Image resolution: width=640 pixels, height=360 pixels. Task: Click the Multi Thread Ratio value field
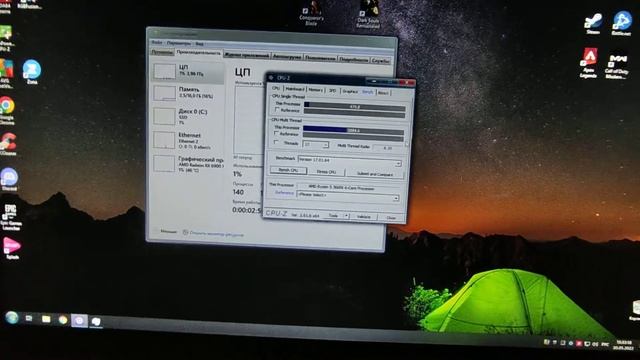[x=388, y=148]
